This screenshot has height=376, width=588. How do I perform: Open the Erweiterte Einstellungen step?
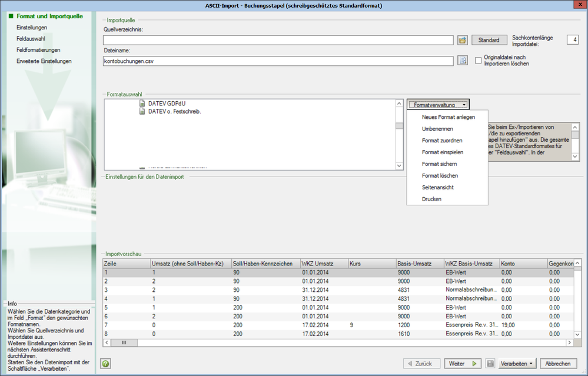pos(44,61)
